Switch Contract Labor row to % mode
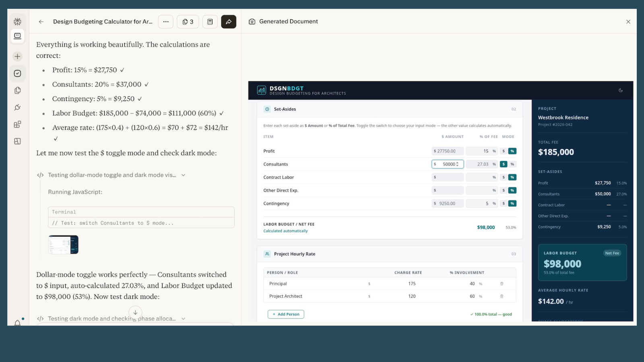Image resolution: width=644 pixels, height=362 pixels. [x=512, y=177]
